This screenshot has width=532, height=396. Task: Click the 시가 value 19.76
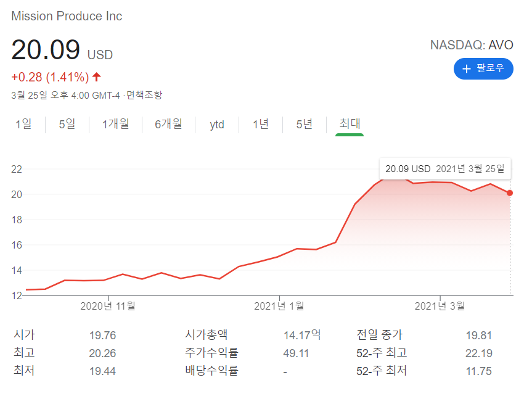(102, 336)
